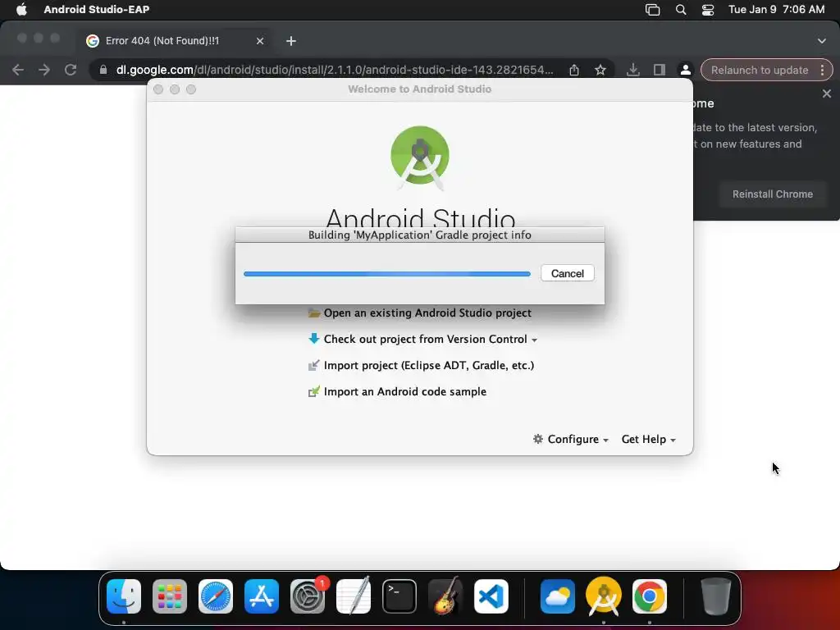Close the Chrome update popup

(827, 94)
